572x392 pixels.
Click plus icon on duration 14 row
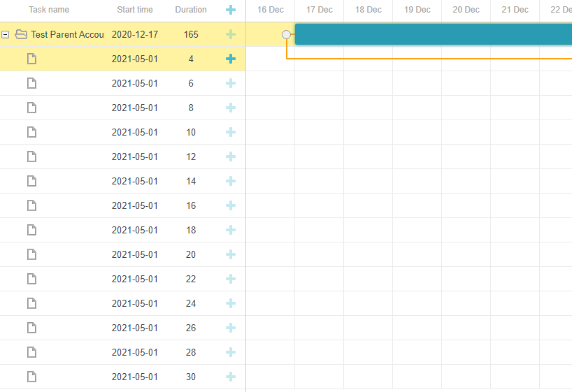[x=231, y=181]
